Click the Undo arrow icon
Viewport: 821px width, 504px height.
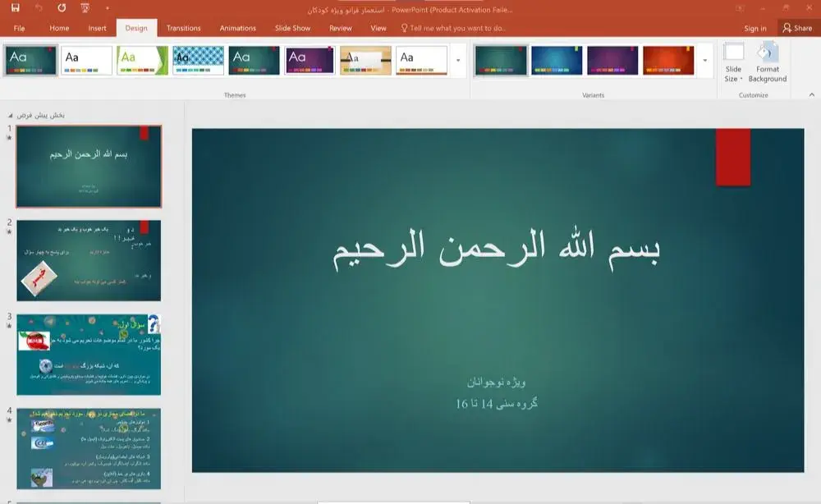(x=39, y=8)
